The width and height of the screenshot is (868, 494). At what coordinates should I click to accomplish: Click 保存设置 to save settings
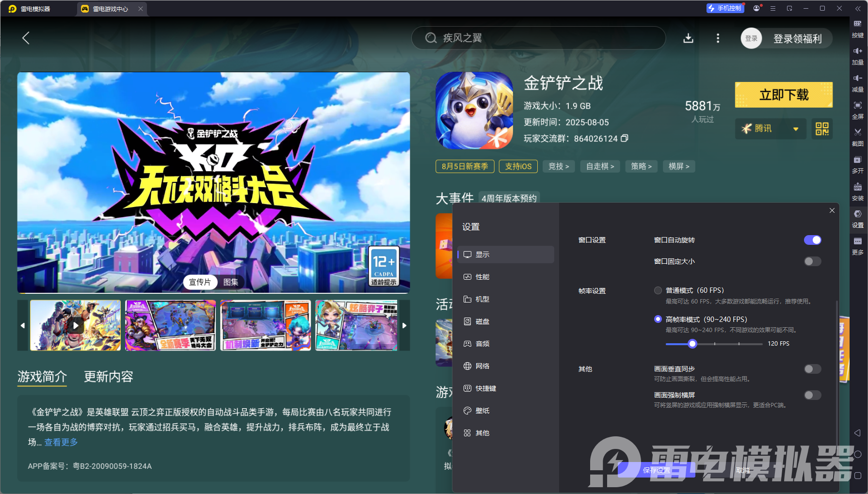tap(657, 470)
